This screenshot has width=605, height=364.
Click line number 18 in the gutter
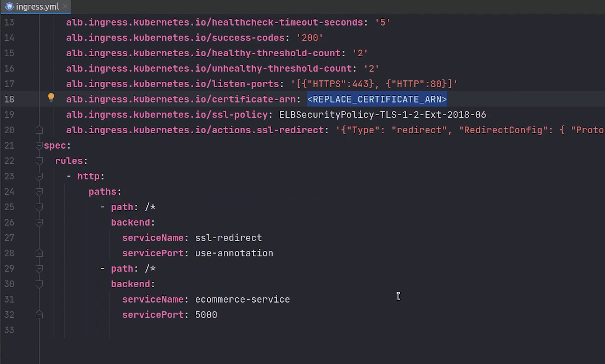[9, 99]
